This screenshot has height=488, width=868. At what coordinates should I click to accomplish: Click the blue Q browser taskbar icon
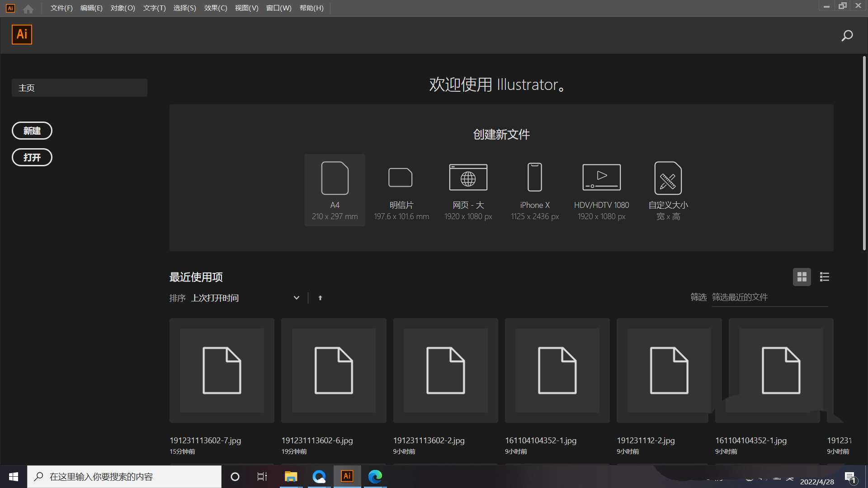tap(319, 477)
